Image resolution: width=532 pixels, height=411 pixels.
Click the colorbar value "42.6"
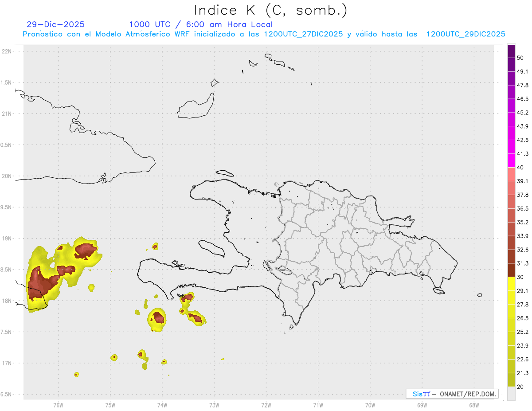coord(523,140)
